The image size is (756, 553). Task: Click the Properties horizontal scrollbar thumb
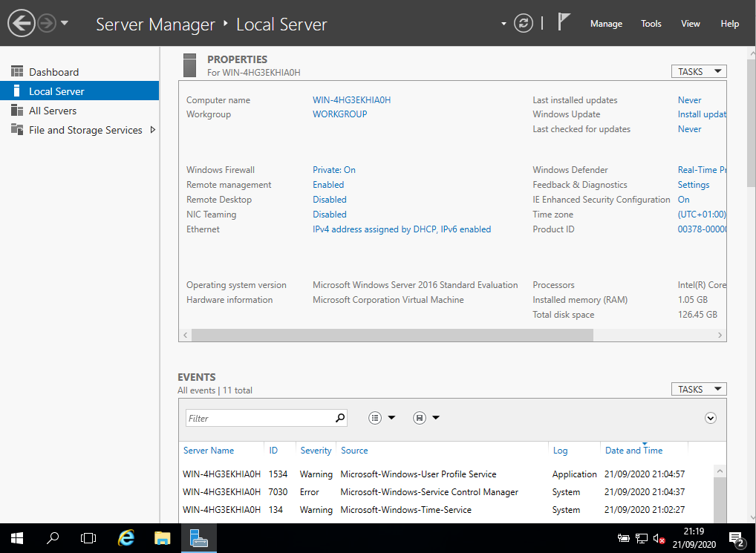(392, 336)
